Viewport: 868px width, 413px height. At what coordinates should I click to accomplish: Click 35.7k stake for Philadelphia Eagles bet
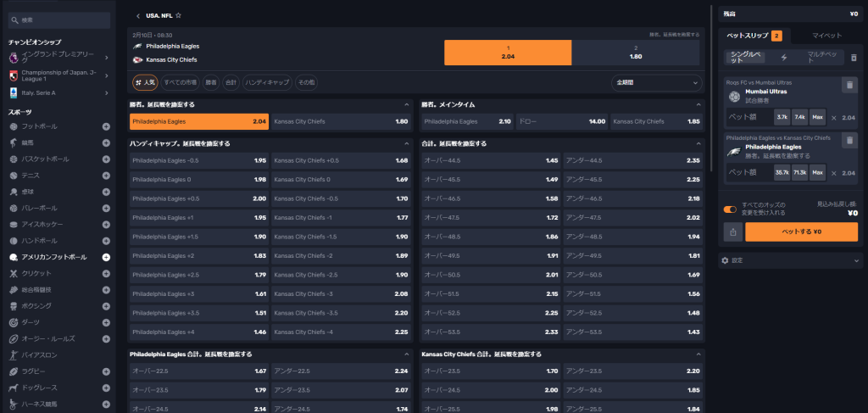coord(782,173)
